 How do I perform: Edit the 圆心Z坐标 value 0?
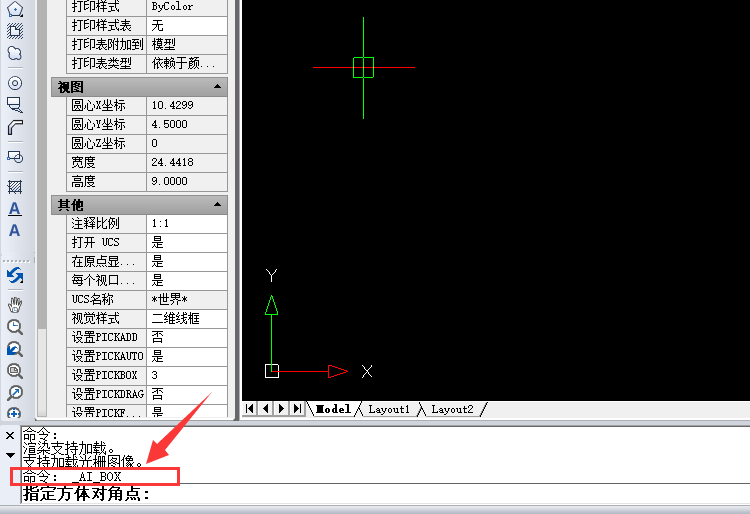187,143
